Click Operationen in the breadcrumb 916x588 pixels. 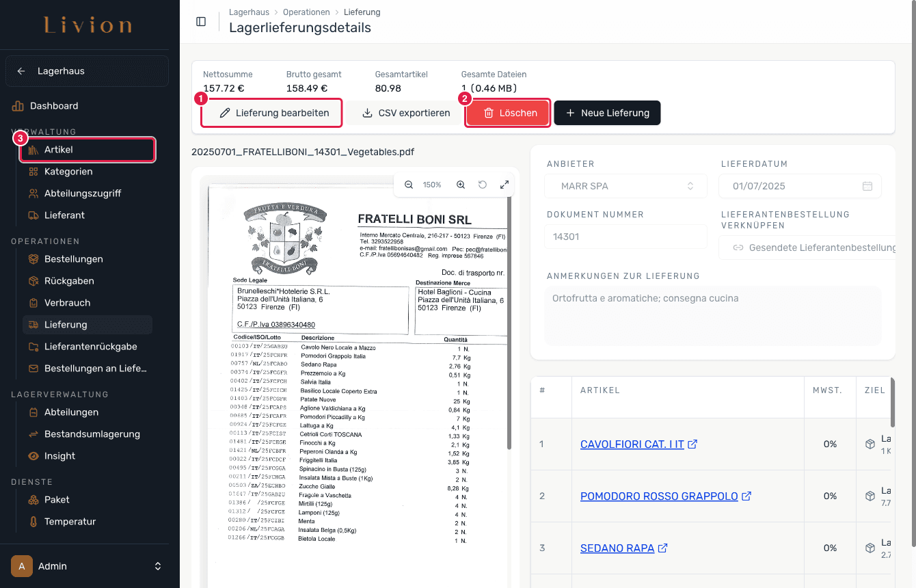pyautogui.click(x=307, y=12)
